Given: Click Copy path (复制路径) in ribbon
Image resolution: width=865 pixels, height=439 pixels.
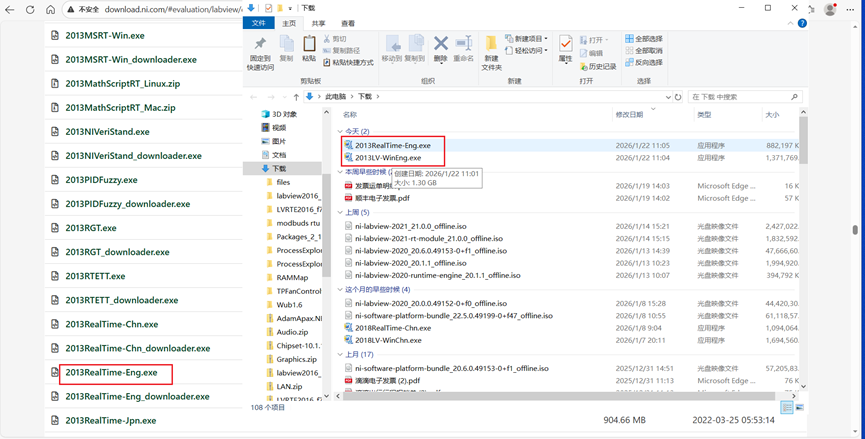Looking at the screenshot, I should click(x=340, y=51).
